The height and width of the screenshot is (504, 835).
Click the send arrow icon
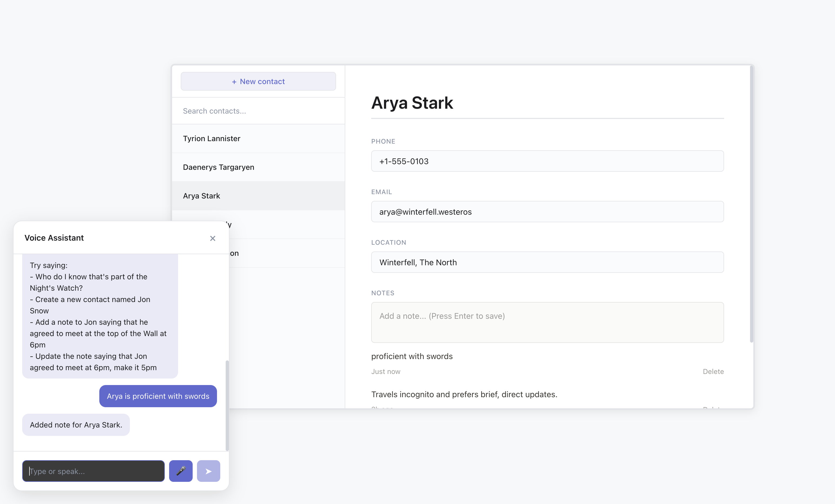(x=208, y=471)
